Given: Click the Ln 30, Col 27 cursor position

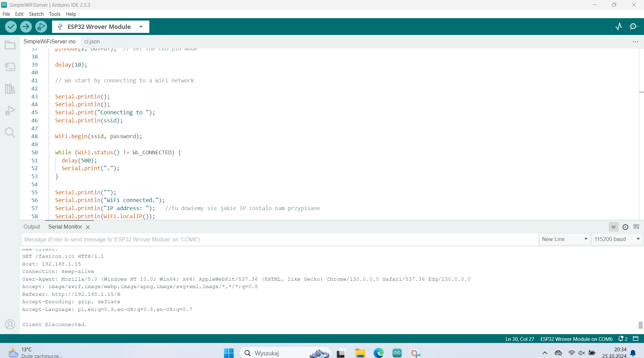Looking at the screenshot, I should [520, 339].
